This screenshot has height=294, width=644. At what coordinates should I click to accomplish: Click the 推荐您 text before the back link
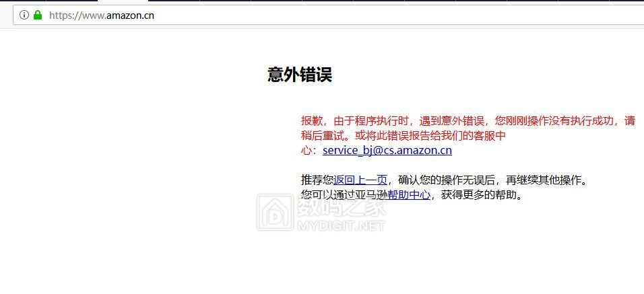coord(317,180)
